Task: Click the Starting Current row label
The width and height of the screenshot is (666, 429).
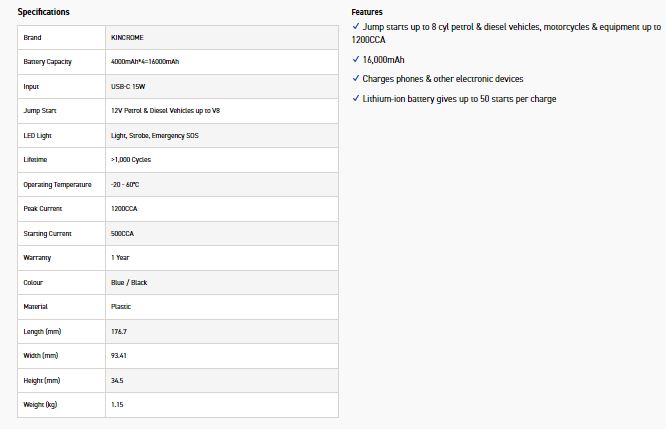Action: (x=49, y=233)
